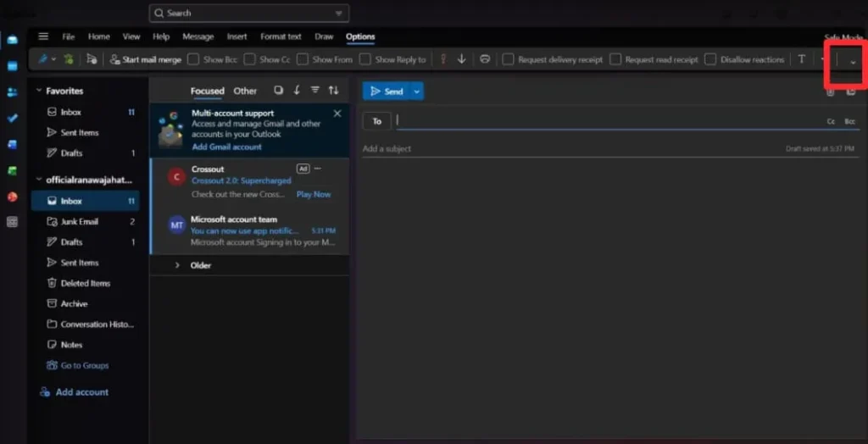Click the ribbon icon right of the low importance arrow
The height and width of the screenshot is (444, 868).
pos(485,59)
